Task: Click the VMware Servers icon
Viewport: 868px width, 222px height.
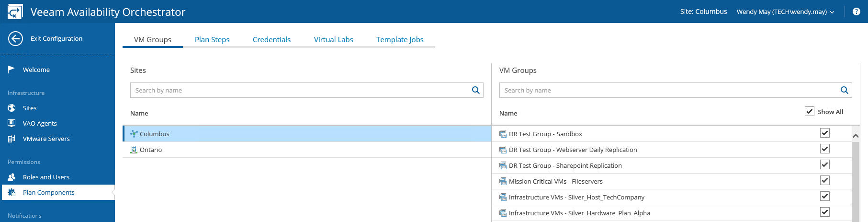Action: tap(11, 139)
